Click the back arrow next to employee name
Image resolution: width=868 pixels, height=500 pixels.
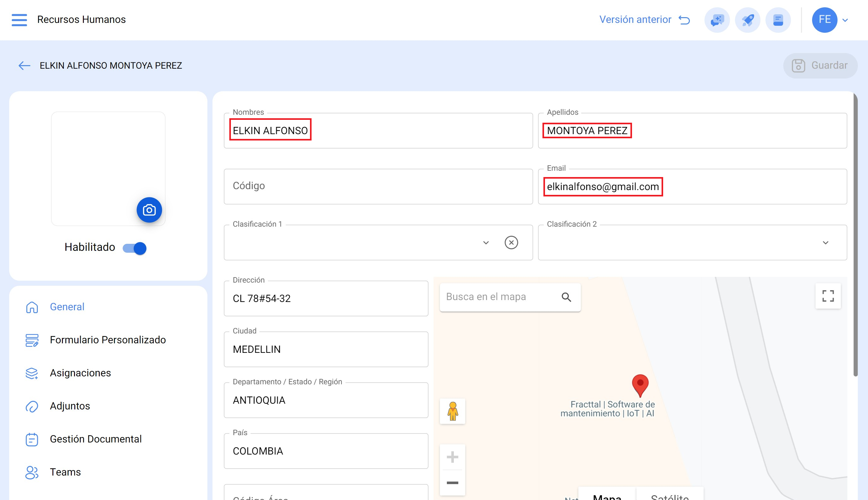[24, 65]
